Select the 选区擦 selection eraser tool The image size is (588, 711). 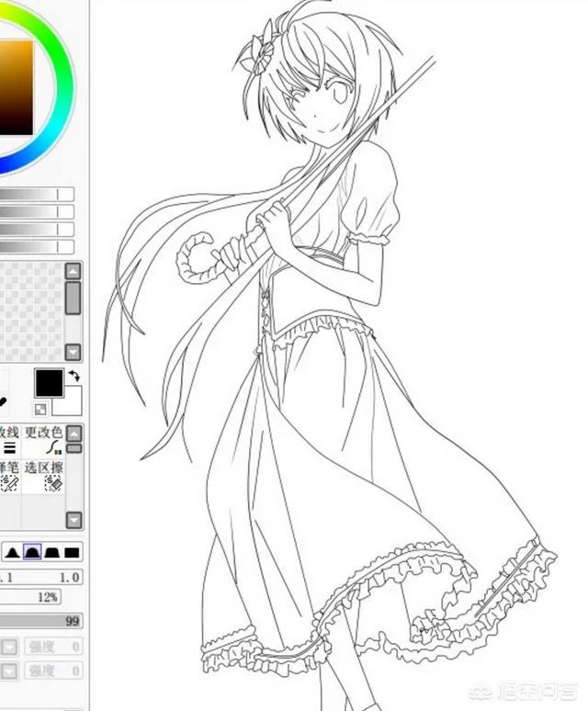click(x=43, y=476)
